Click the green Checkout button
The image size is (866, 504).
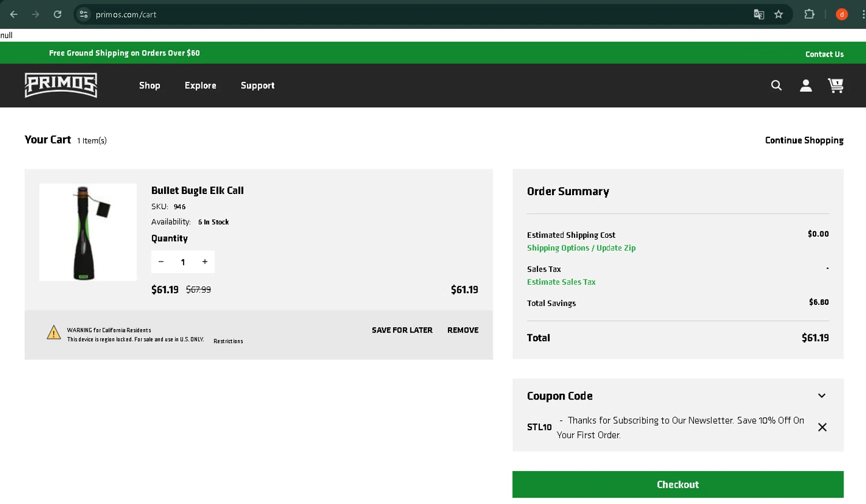pyautogui.click(x=678, y=484)
